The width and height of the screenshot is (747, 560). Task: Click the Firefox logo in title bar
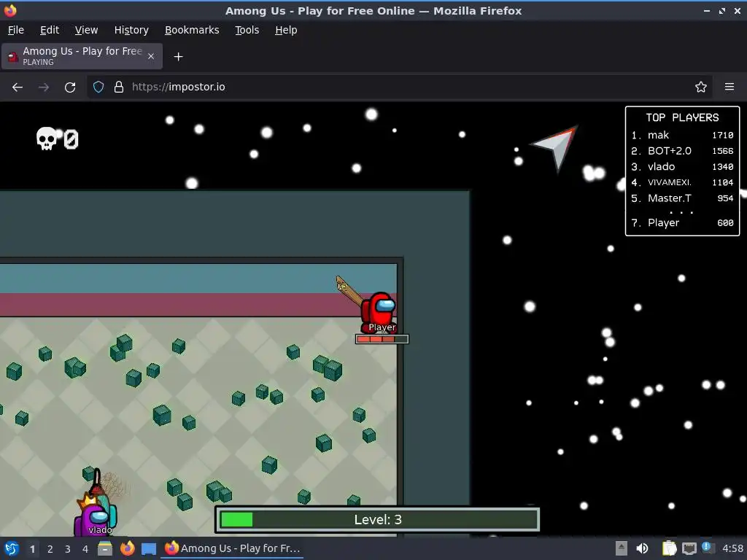(10, 10)
